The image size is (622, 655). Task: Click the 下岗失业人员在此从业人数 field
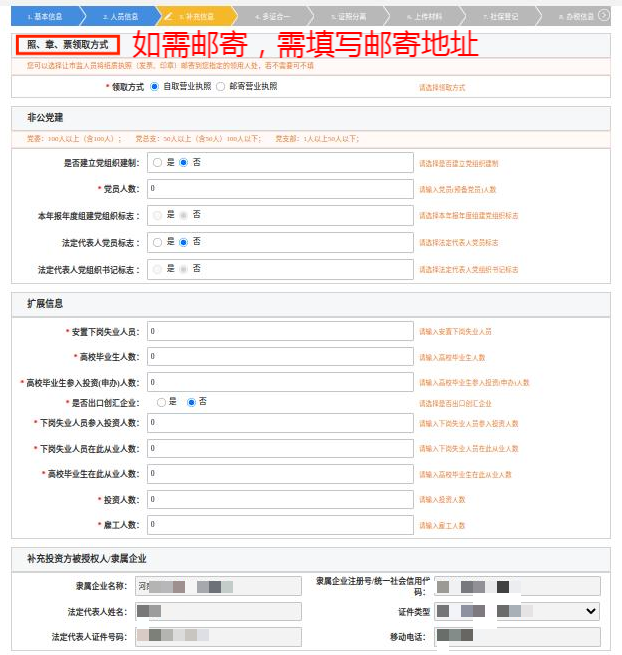(x=280, y=448)
